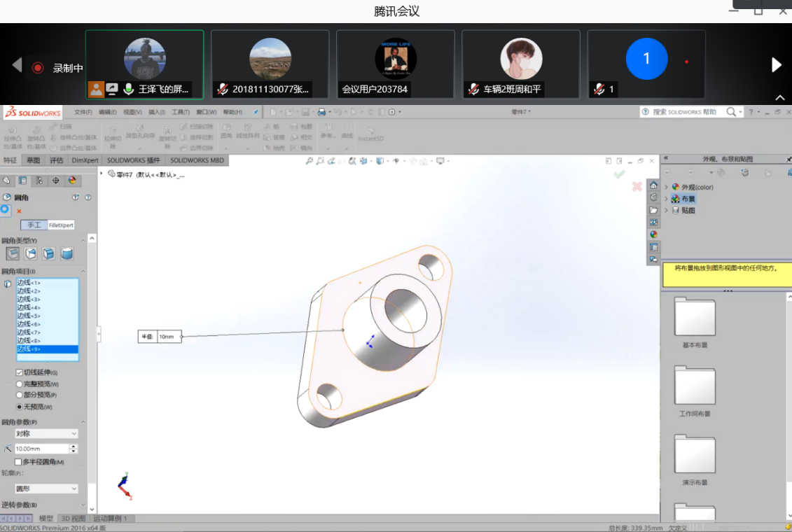Open the 插入 menu
Image resolution: width=792 pixels, height=532 pixels.
[x=155, y=112]
